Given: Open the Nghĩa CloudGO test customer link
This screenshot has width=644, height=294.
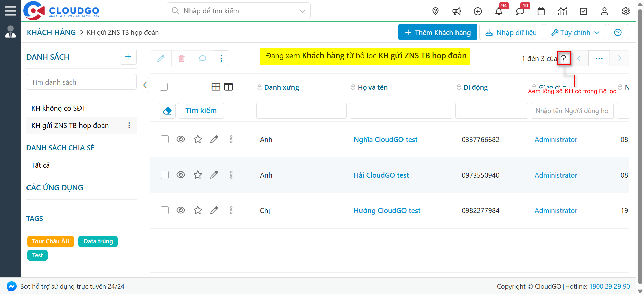Looking at the screenshot, I should (385, 140).
